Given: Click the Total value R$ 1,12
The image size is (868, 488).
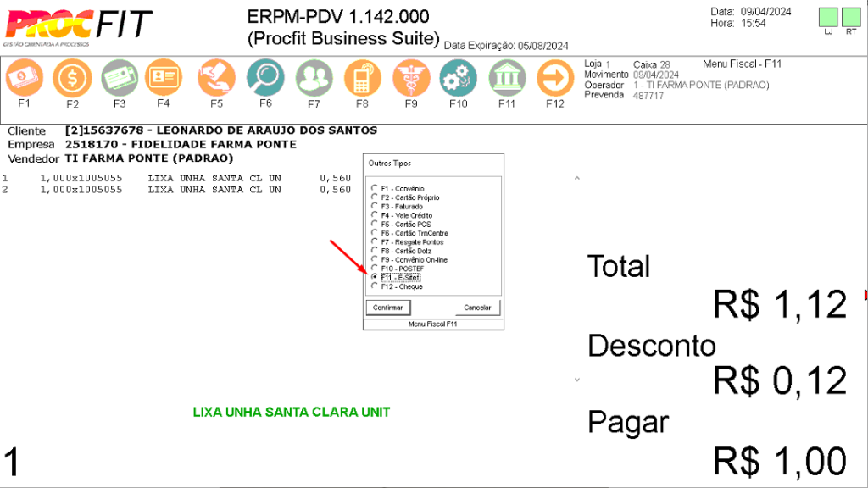Looking at the screenshot, I should tap(780, 304).
